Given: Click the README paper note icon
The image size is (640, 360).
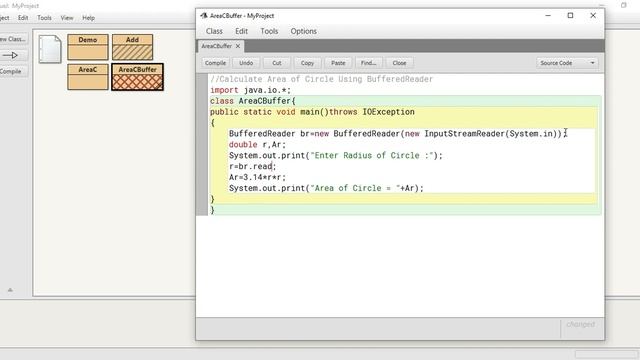Looking at the screenshot, I should [x=50, y=49].
